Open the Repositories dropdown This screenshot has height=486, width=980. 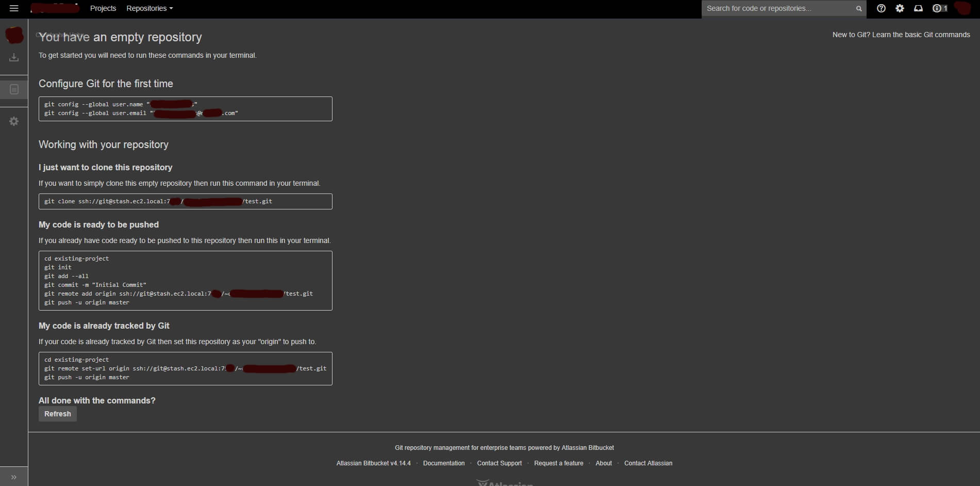click(148, 8)
